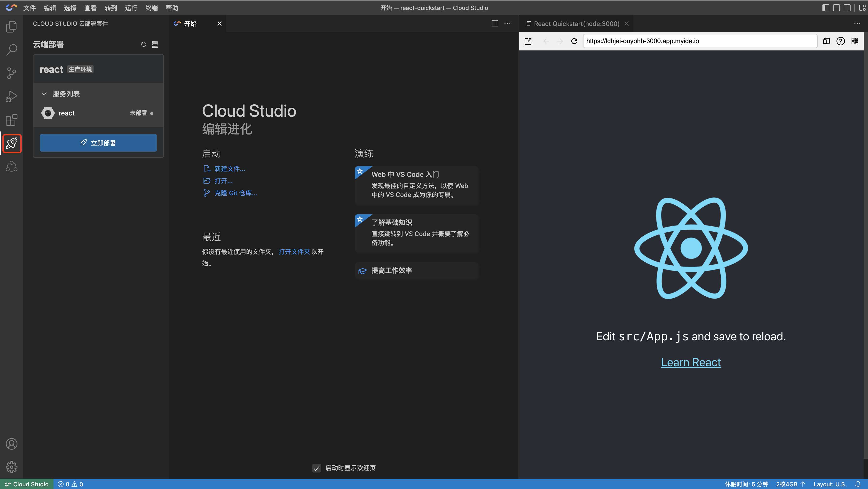Viewport: 868px width, 489px height.
Task: Open preview panel More Actions ellipsis
Action: 857,24
